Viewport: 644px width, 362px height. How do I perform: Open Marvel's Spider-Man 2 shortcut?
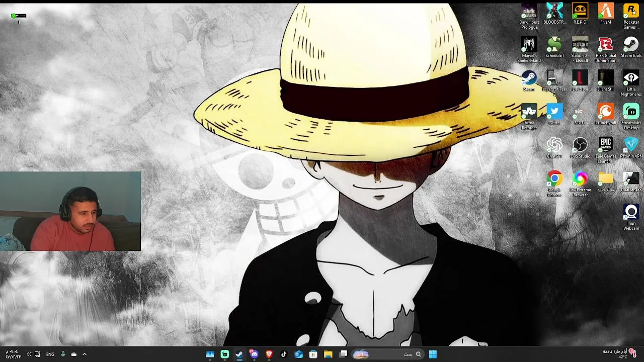pos(529,50)
